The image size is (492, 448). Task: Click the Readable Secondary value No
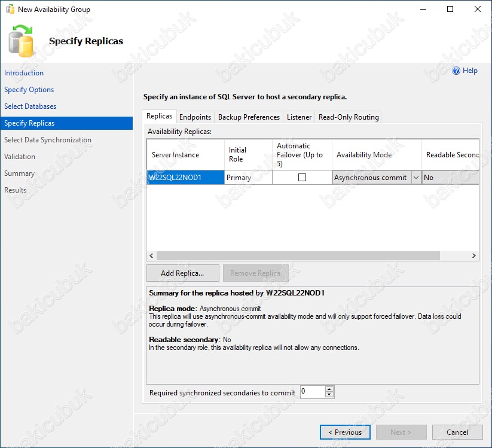point(450,178)
